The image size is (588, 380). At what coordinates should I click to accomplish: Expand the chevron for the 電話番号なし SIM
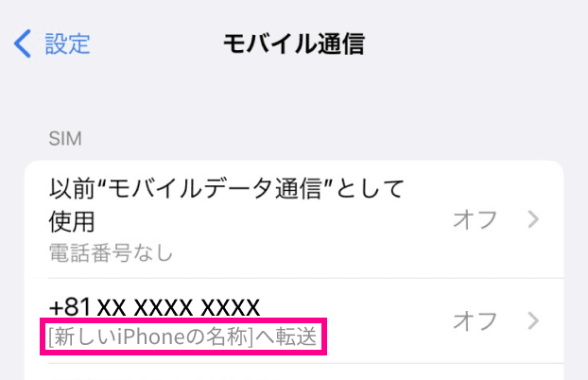[533, 220]
